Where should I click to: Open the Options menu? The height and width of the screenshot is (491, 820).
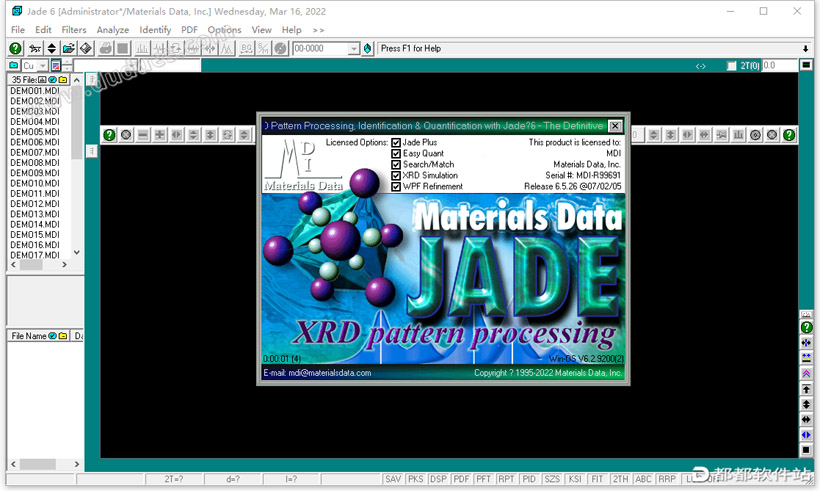[224, 30]
